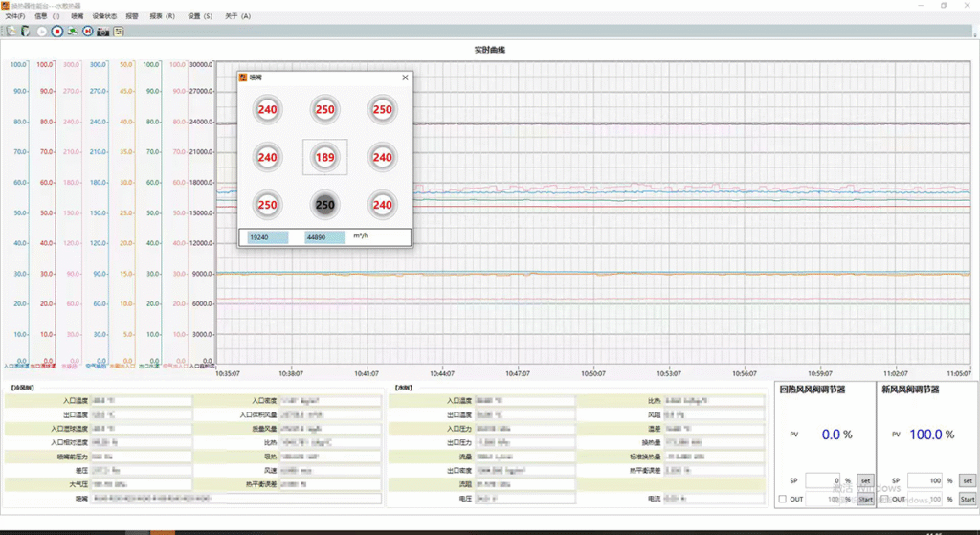The image size is (980, 535).
Task: Toggle the center nozzle labeled 189
Action: 325,157
